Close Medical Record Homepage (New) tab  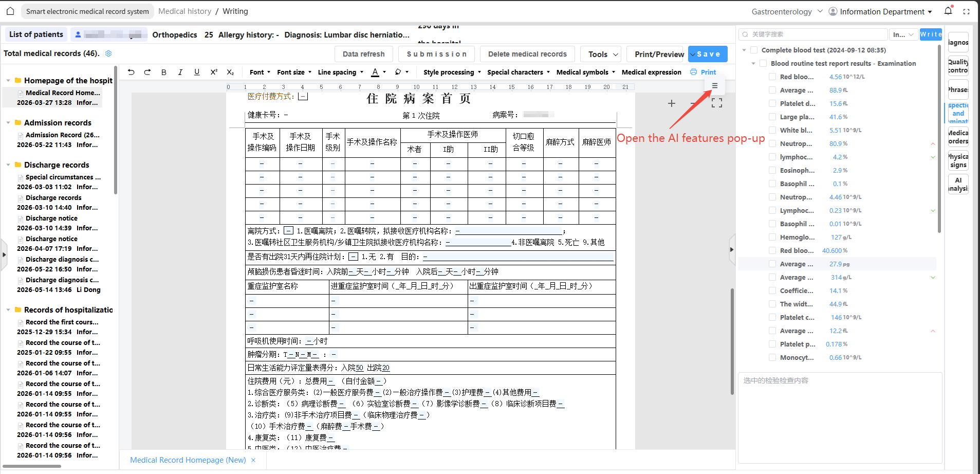click(x=253, y=460)
